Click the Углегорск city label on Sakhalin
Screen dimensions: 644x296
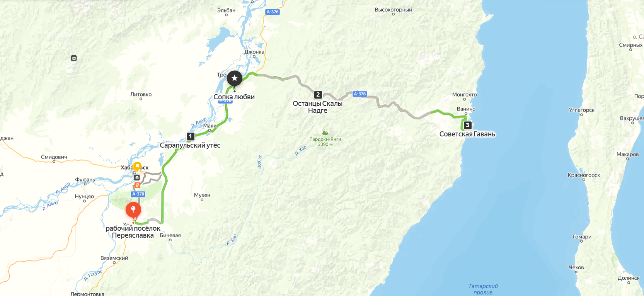[582, 110]
